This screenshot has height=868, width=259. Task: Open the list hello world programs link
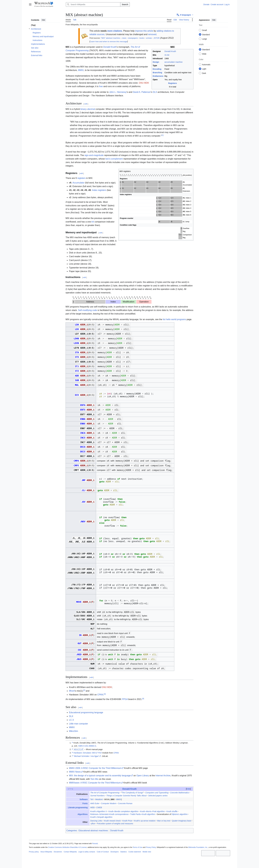[x=174, y=319]
